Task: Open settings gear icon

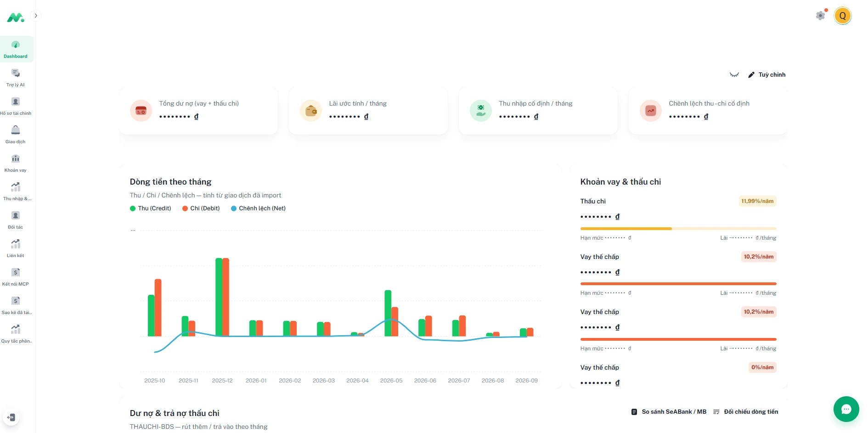Action: pyautogui.click(x=821, y=16)
